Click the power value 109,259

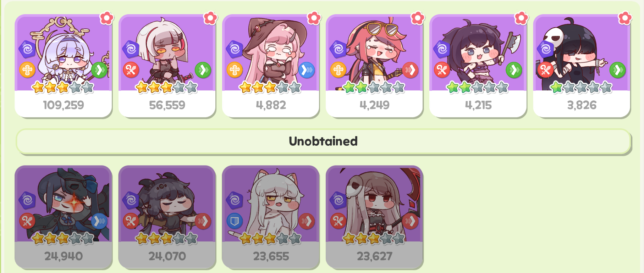pyautogui.click(x=64, y=105)
